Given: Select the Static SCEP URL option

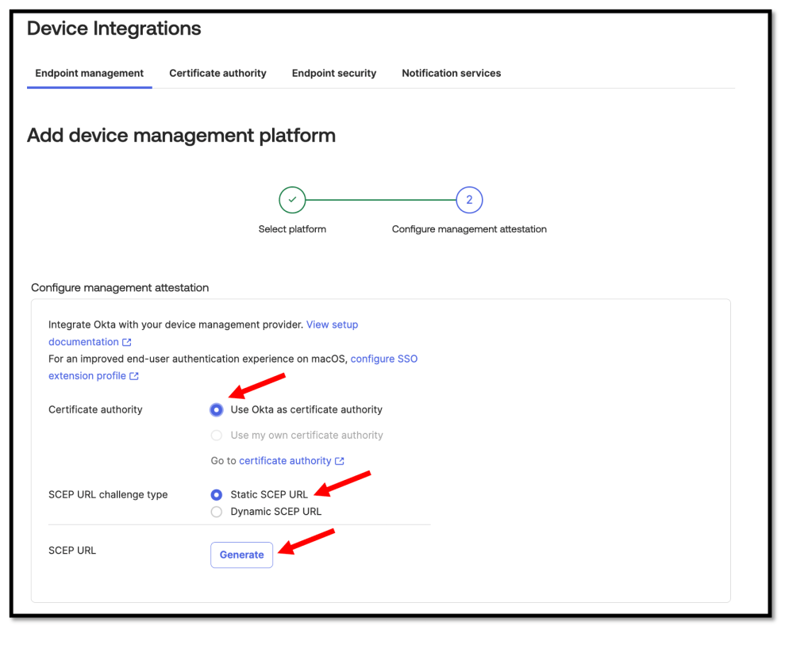Looking at the screenshot, I should pyautogui.click(x=217, y=495).
